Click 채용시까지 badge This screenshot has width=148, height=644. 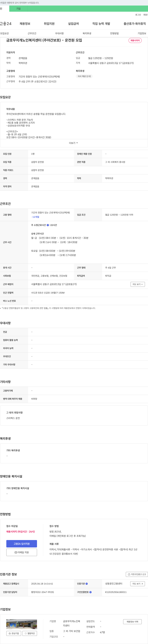(135, 40)
